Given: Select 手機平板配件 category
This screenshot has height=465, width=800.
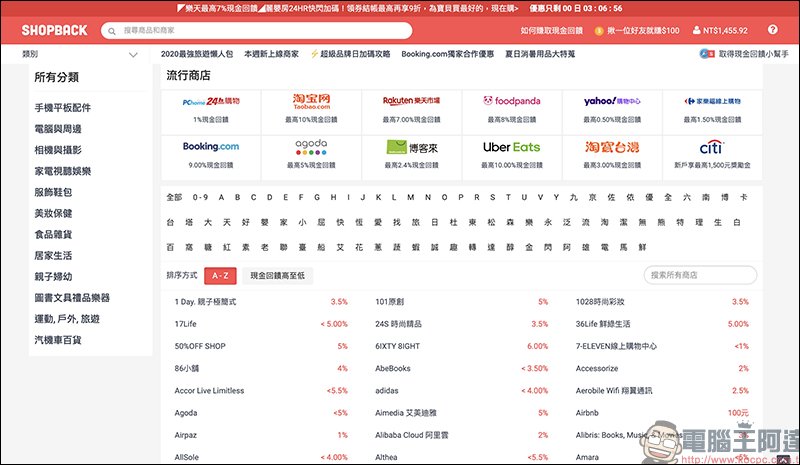Looking at the screenshot, I should [x=63, y=108].
